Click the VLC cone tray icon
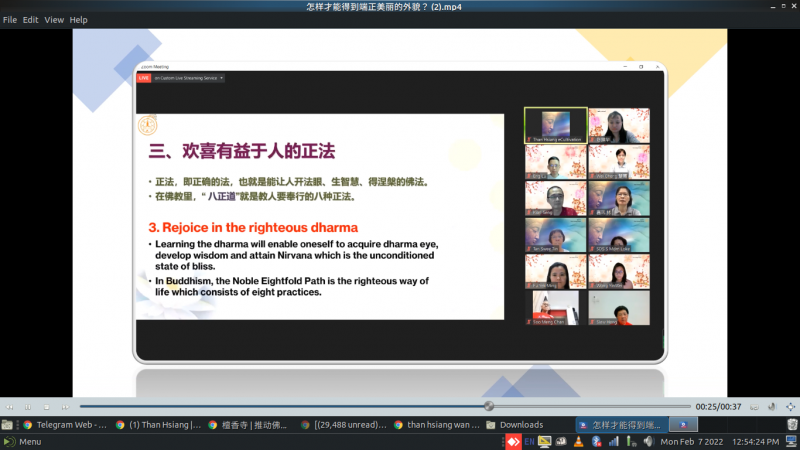 (575, 441)
